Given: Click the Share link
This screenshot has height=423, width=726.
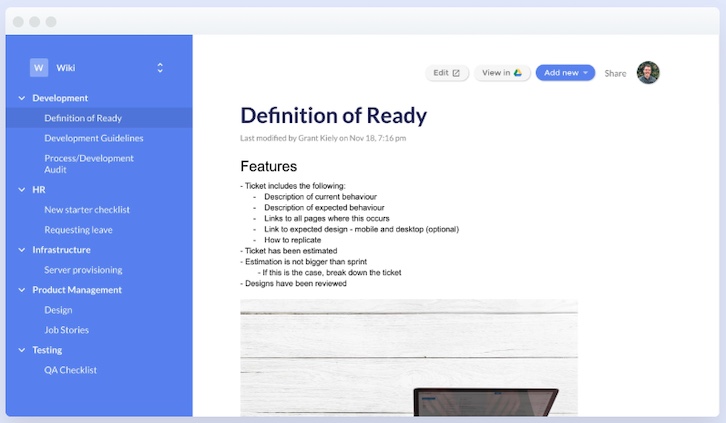Looking at the screenshot, I should coord(615,73).
